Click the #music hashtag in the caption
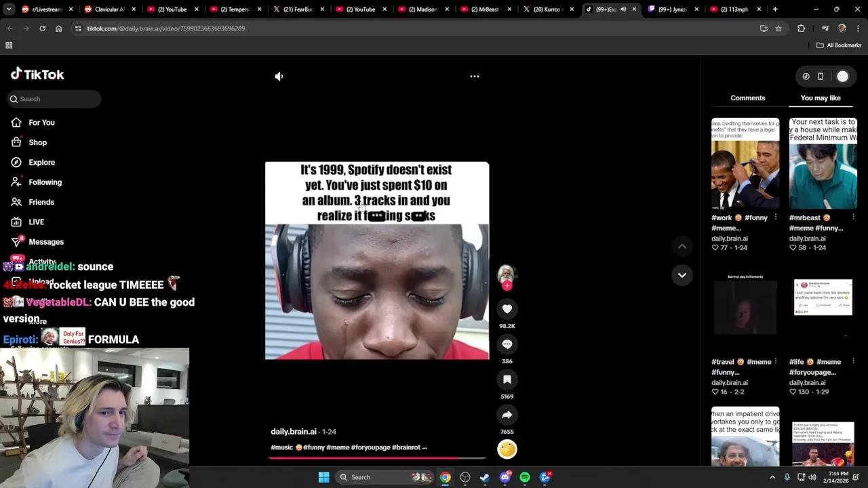868x488 pixels. tap(282, 447)
